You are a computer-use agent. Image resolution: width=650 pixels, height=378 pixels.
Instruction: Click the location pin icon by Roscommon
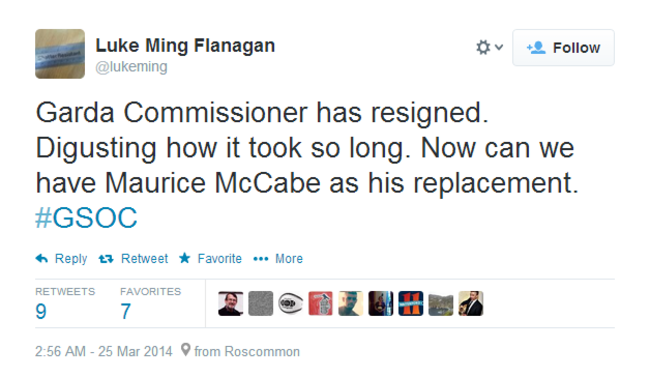coord(186,350)
